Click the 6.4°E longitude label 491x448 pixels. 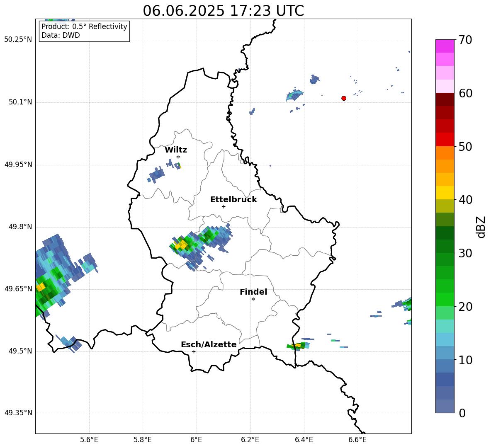pyautogui.click(x=304, y=440)
